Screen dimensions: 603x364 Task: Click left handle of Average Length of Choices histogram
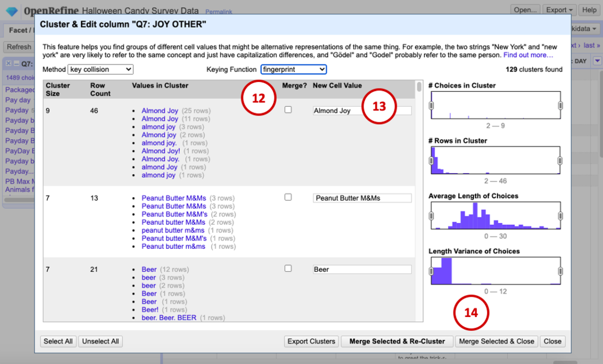tap(431, 216)
